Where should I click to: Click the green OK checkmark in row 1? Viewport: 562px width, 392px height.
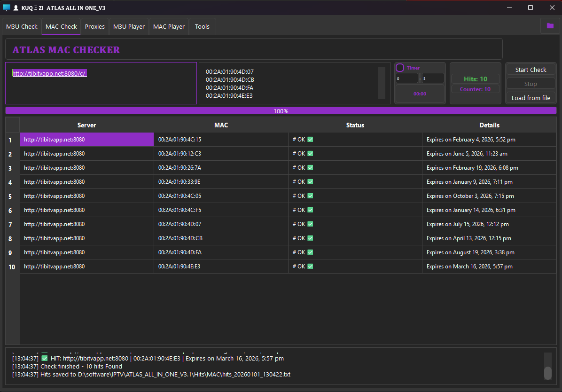310,140
